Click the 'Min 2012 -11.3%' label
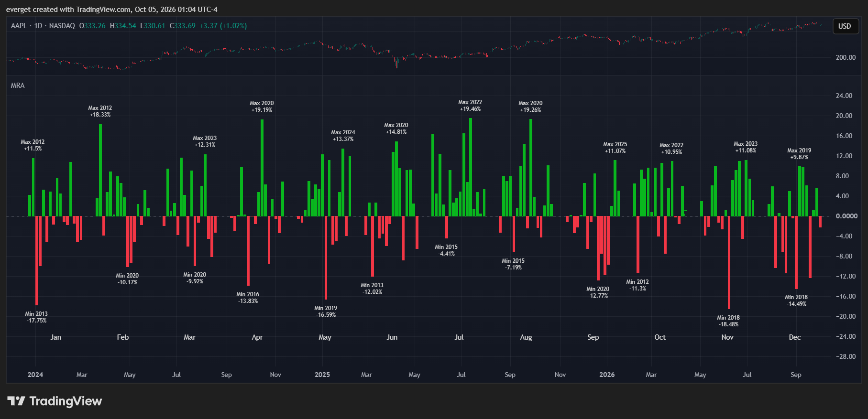The height and width of the screenshot is (419, 868). coord(637,285)
